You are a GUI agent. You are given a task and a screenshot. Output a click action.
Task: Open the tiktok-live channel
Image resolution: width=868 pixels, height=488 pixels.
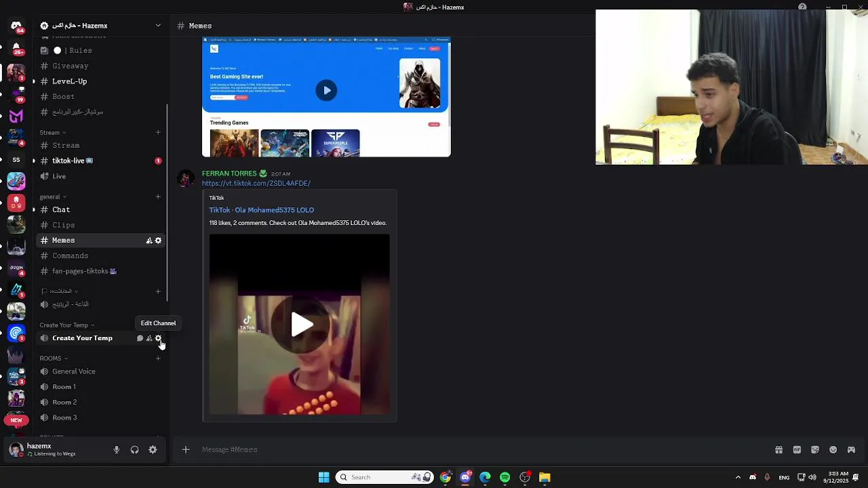pyautogui.click(x=100, y=161)
